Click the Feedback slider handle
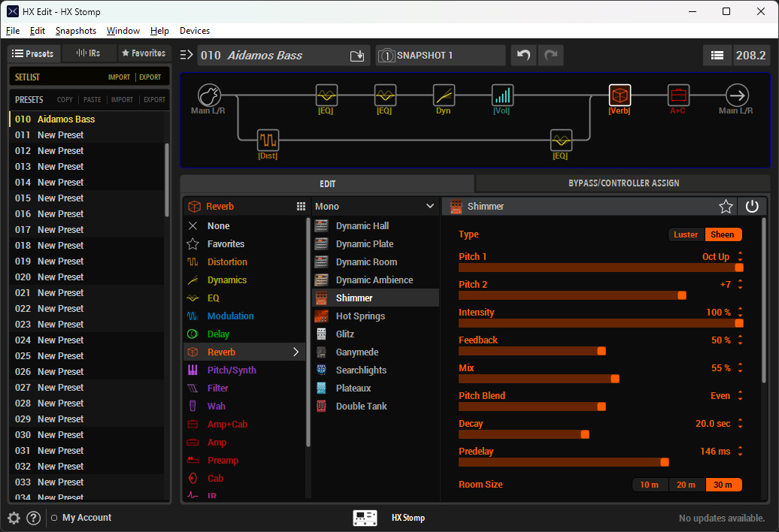The height and width of the screenshot is (532, 779). tap(602, 352)
